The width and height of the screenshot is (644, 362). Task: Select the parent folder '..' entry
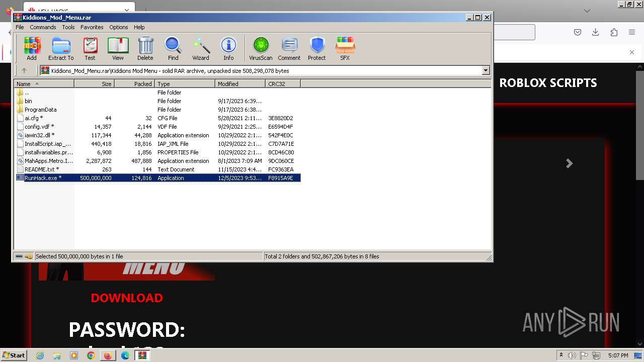[158, 93]
